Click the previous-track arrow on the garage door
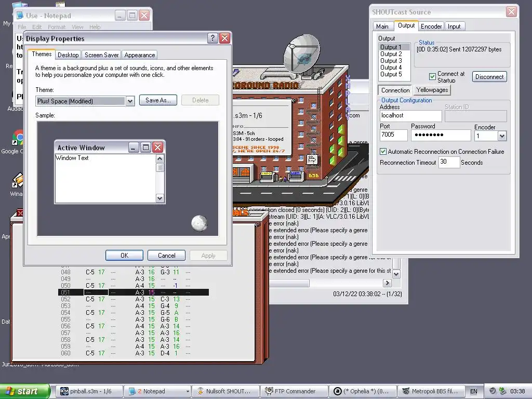The height and width of the screenshot is (399, 532). [235, 171]
